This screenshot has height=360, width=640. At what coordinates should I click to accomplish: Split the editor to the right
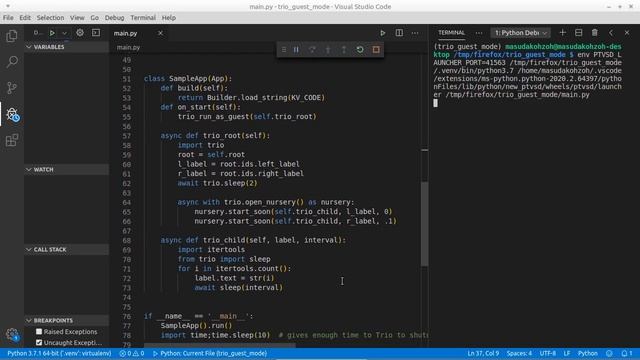(399, 33)
